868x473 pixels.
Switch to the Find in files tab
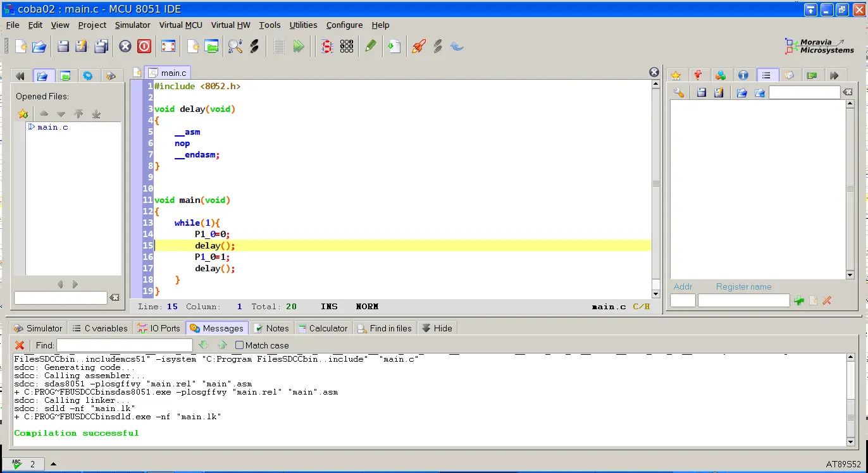pyautogui.click(x=385, y=328)
